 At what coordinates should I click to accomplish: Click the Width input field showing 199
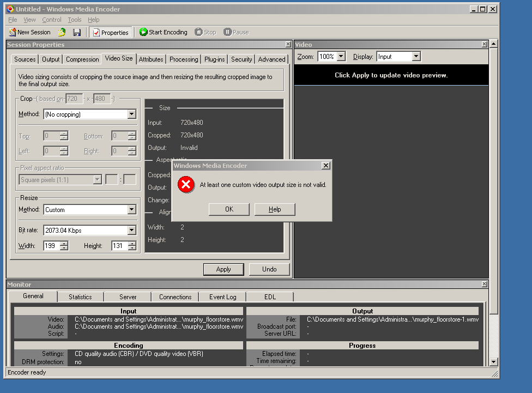[x=52, y=246]
